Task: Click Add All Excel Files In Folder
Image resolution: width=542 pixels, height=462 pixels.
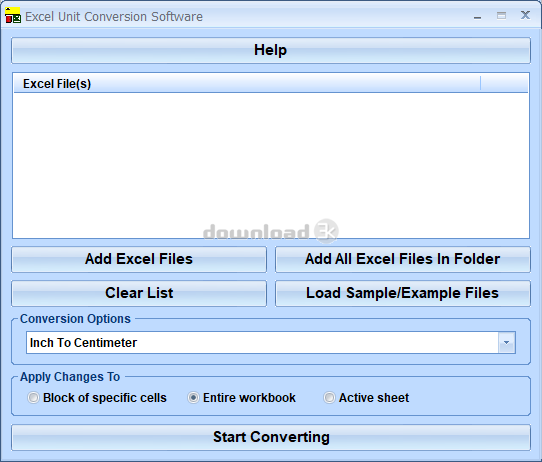Action: pyautogui.click(x=403, y=259)
